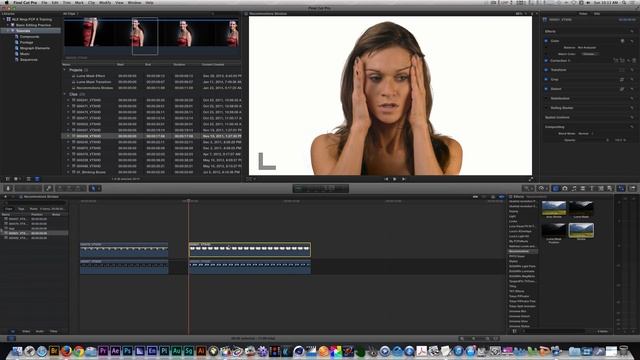640x360 pixels.
Task: Click Distort on-screen controls icon in Inspector
Action: (622, 89)
